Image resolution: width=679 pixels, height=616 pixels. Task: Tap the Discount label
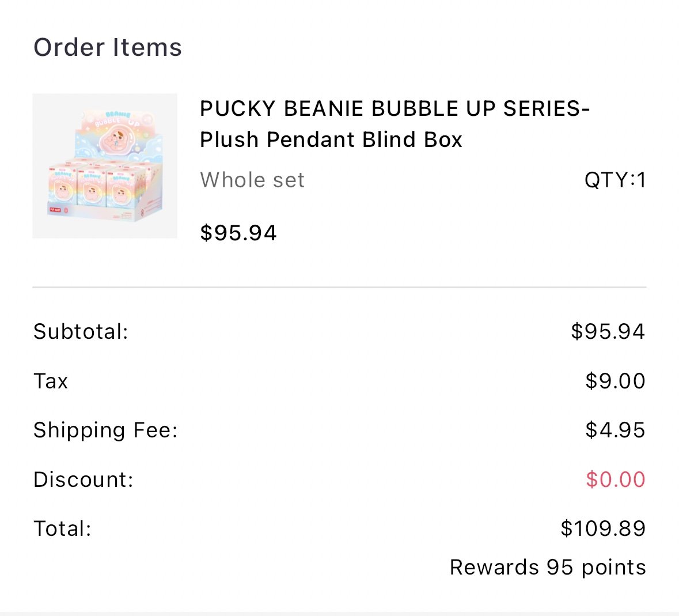[84, 479]
